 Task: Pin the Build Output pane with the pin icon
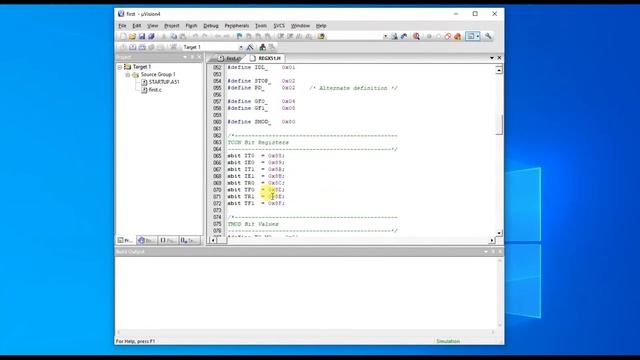[x=493, y=251]
